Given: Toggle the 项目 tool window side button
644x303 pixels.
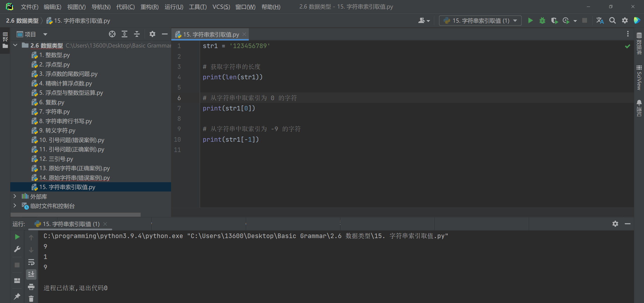Looking at the screenshot, I should click(5, 40).
